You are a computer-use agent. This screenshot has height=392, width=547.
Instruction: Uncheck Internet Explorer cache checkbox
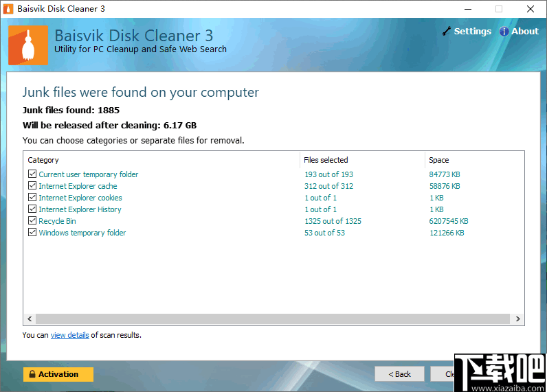[x=32, y=185]
